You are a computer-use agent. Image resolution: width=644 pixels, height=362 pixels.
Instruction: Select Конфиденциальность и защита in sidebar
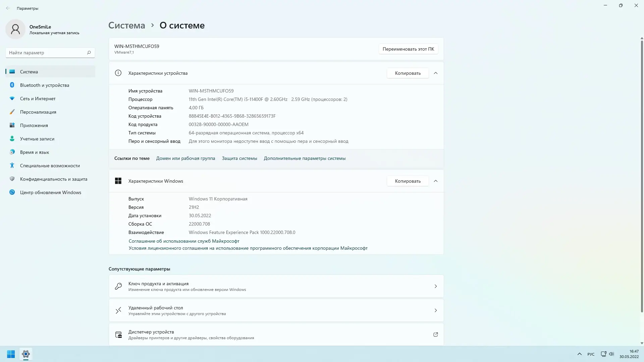(x=54, y=179)
